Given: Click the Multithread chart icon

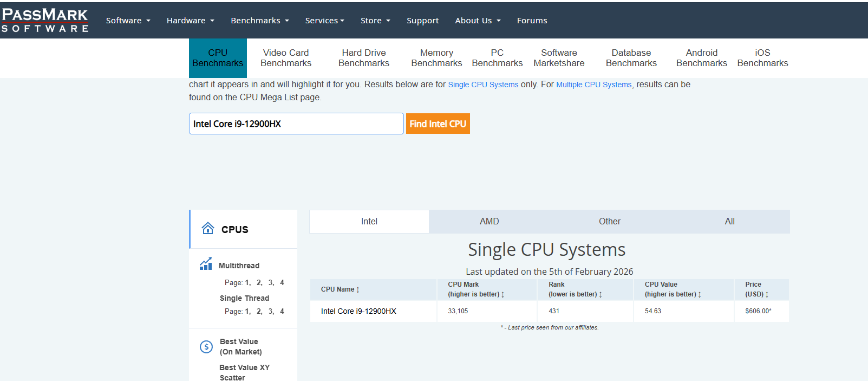Looking at the screenshot, I should pyautogui.click(x=206, y=264).
